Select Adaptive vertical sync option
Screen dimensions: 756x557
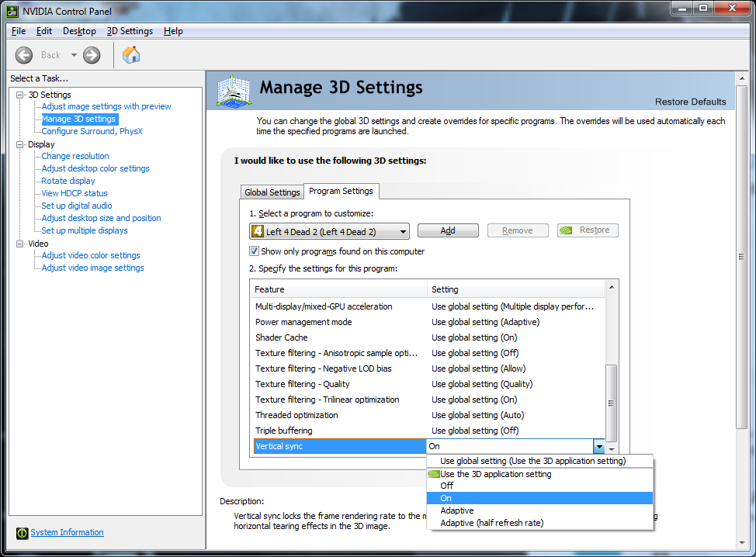point(539,510)
